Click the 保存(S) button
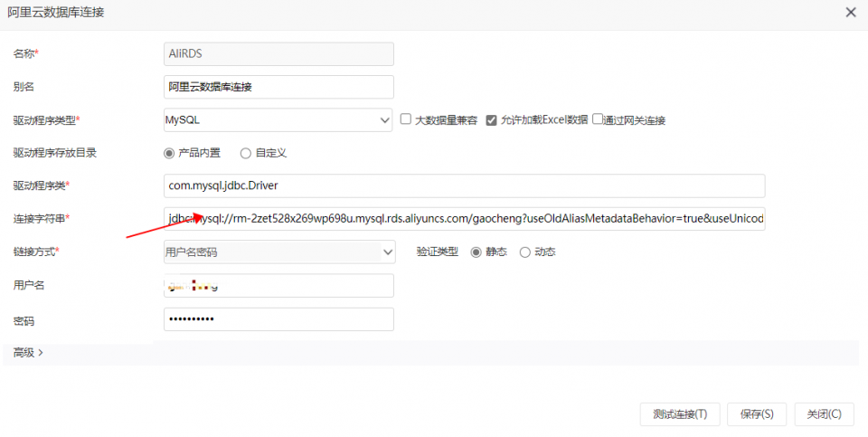The width and height of the screenshot is (868, 437). (x=757, y=414)
